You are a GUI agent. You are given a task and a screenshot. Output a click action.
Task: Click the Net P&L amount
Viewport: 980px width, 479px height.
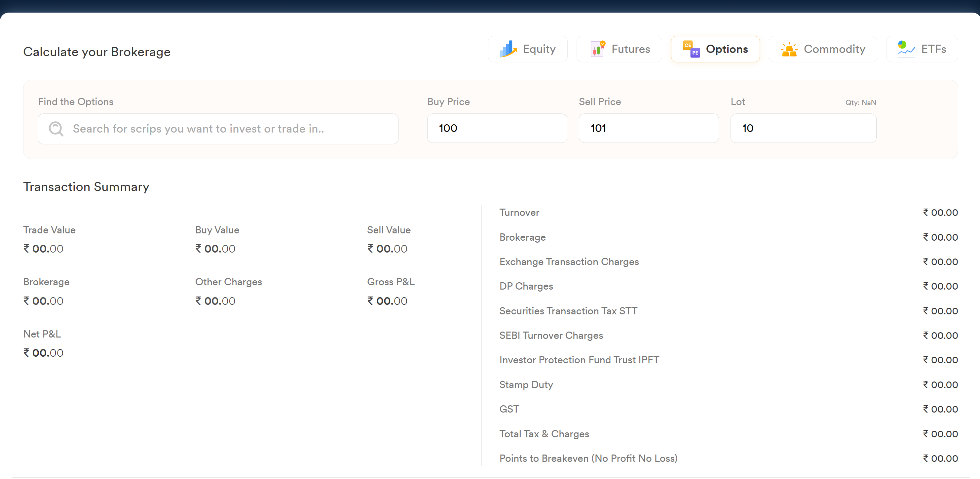43,353
